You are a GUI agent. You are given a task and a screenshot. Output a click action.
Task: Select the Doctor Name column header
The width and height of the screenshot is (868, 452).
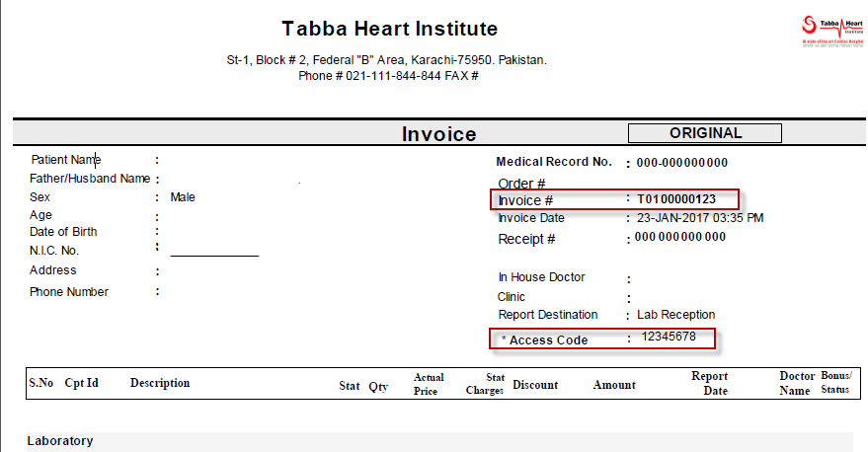797,383
